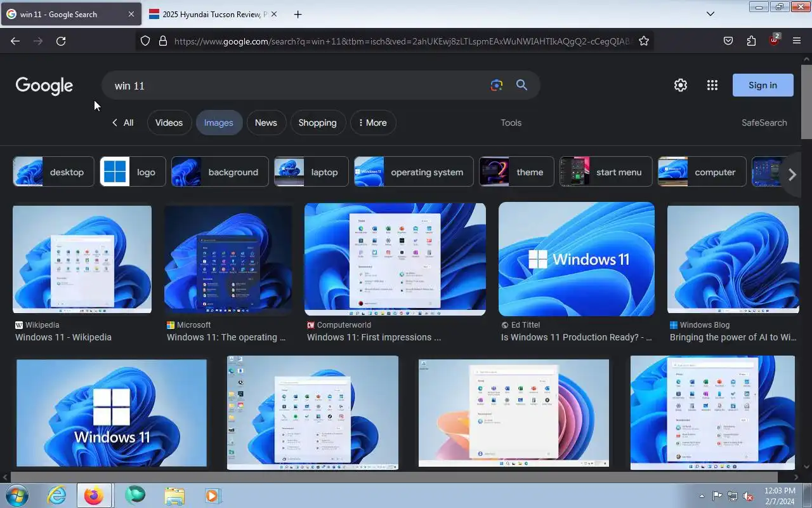This screenshot has width=812, height=508.
Task: Open 'Windows 11 - Wikipedia' title link
Action: (x=63, y=337)
